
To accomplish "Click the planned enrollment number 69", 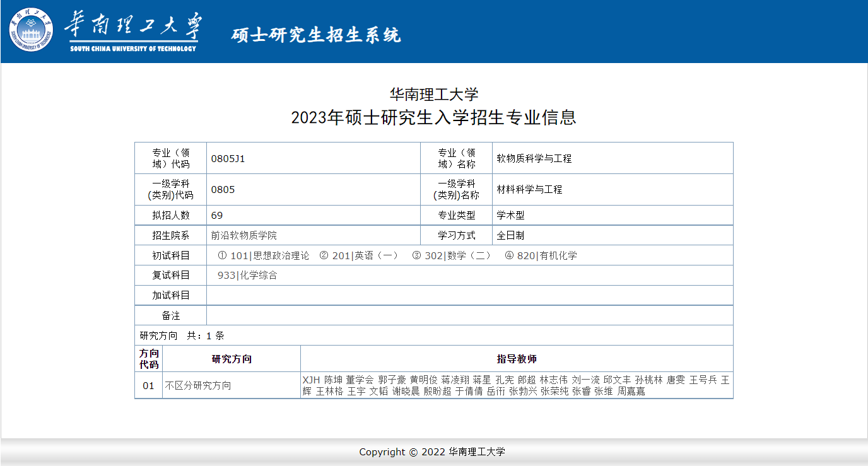I will [x=217, y=215].
